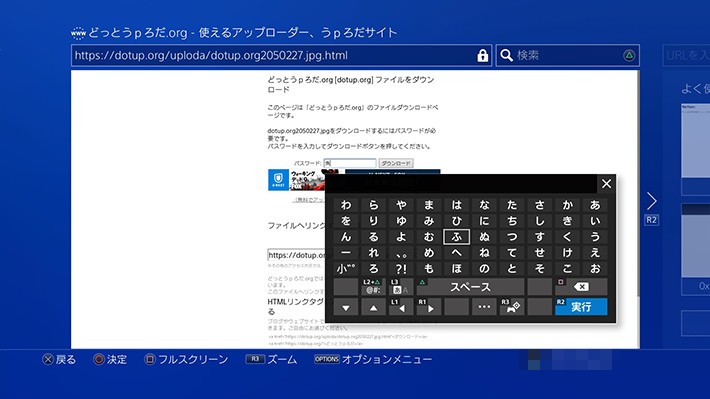Select the down arrow keyboard key
Viewport: 710px width, 399px height.
(346, 307)
